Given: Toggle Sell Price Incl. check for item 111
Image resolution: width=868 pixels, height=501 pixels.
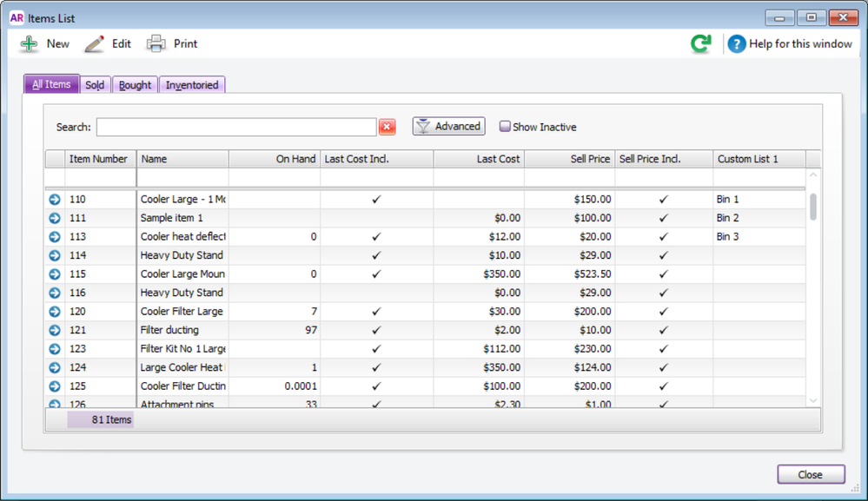Looking at the screenshot, I should point(663,218).
